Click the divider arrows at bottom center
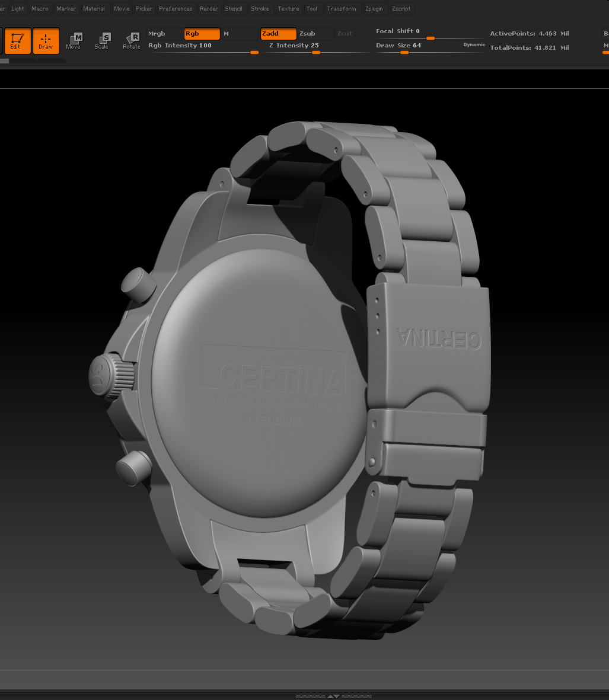Screen dimensions: 609x700 click(333, 696)
